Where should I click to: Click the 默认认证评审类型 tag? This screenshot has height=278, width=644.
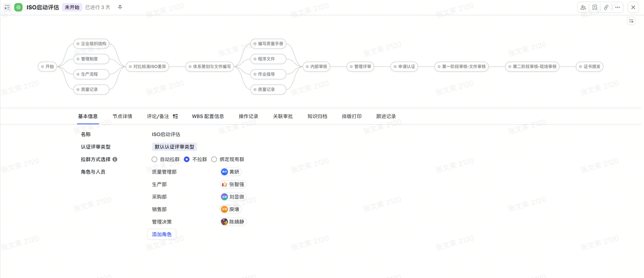point(174,147)
